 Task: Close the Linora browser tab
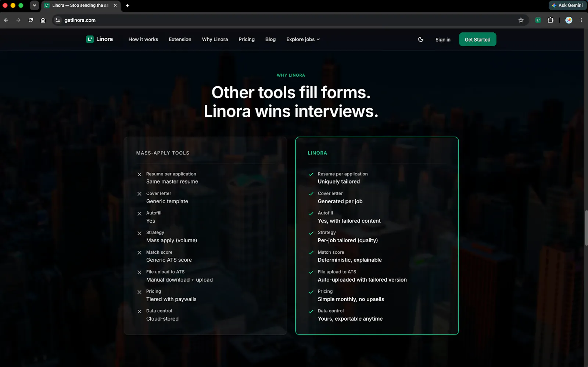click(115, 6)
